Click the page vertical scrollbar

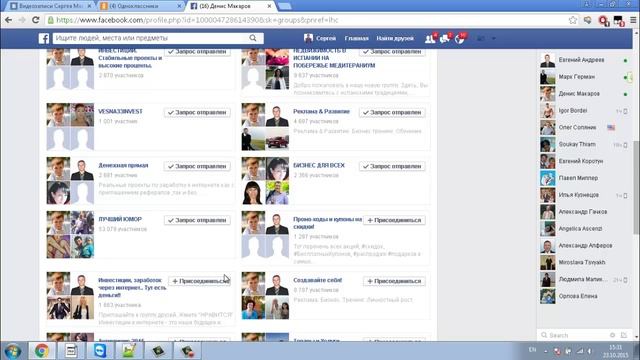click(x=636, y=188)
